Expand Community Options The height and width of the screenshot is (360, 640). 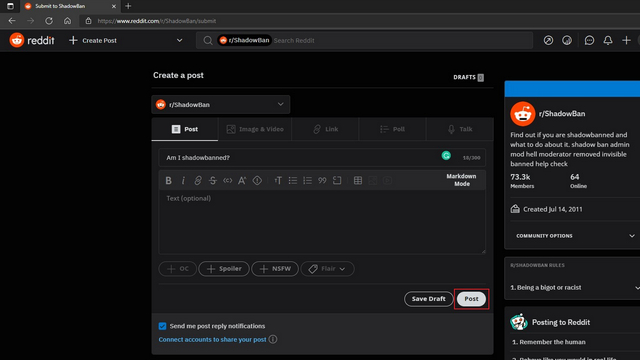pos(575,236)
